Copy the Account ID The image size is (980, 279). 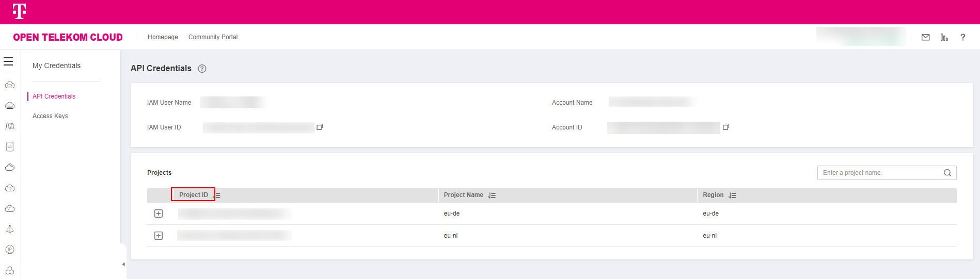pyautogui.click(x=726, y=127)
